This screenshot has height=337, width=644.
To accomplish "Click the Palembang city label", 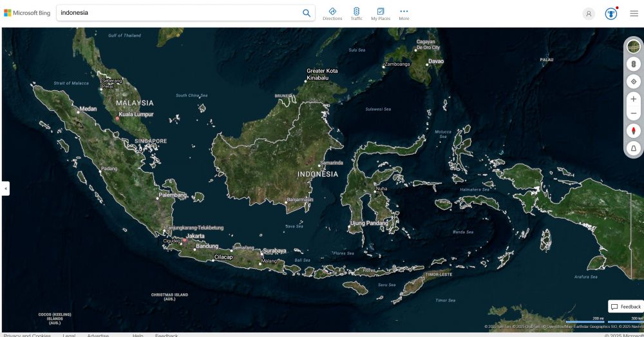I will click(x=173, y=195).
